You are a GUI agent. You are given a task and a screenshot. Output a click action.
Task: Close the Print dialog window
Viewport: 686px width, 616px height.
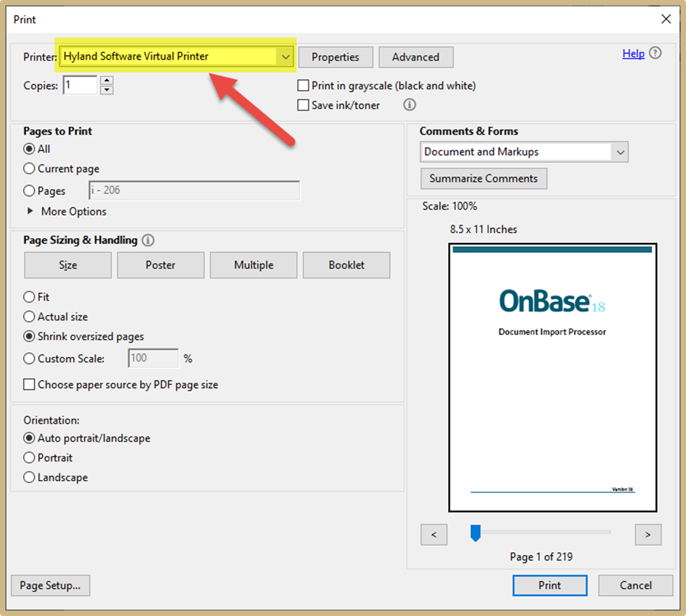click(x=666, y=19)
